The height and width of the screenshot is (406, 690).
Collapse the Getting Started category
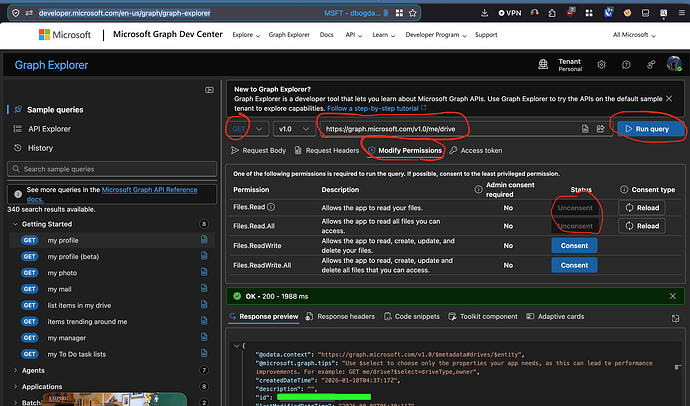tap(15, 224)
